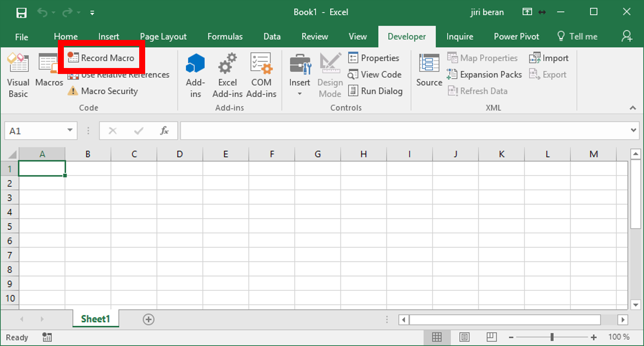
Task: Add a new sheet
Action: 148,319
